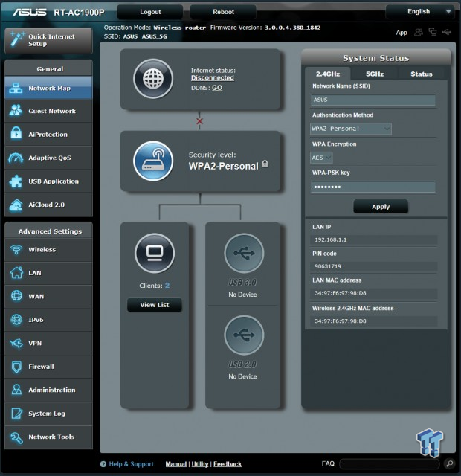Open the Authentication Method dropdown

(351, 129)
